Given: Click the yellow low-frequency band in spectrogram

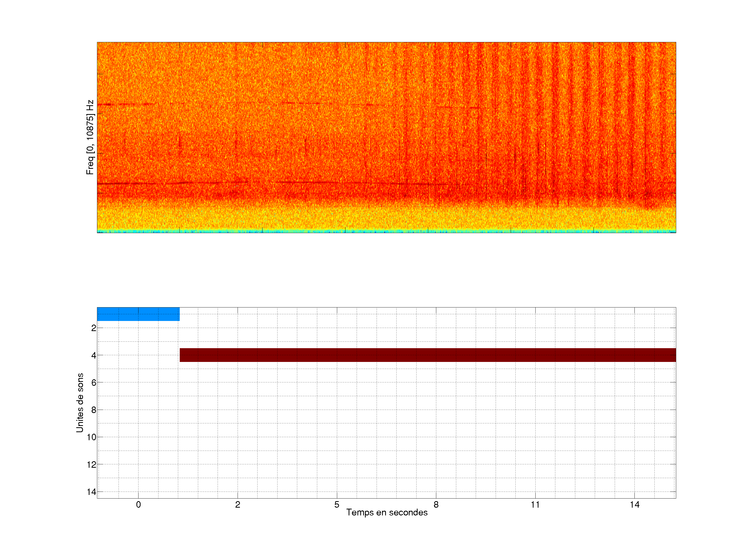Looking at the screenshot, I should [386, 219].
